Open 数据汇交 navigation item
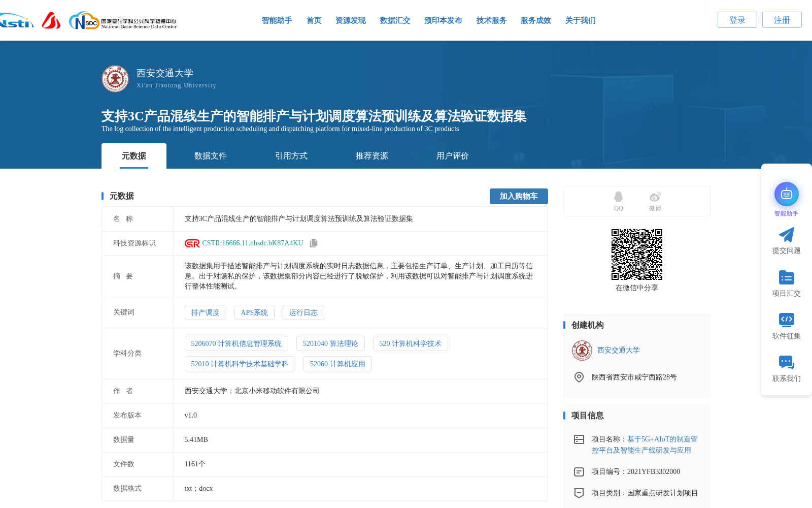 pyautogui.click(x=395, y=20)
